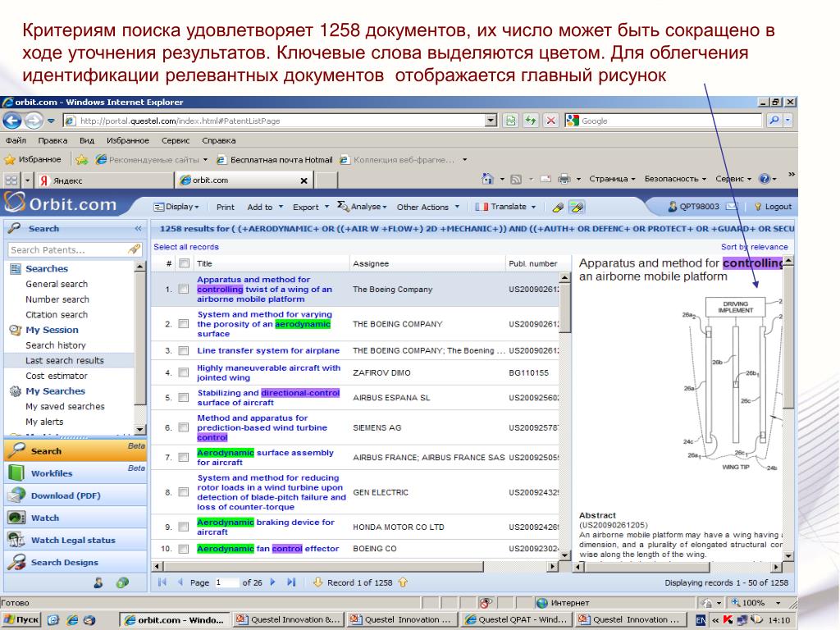Image resolution: width=840 pixels, height=630 pixels.
Task: Click Sort by relevance link
Action: pyautogui.click(x=755, y=247)
